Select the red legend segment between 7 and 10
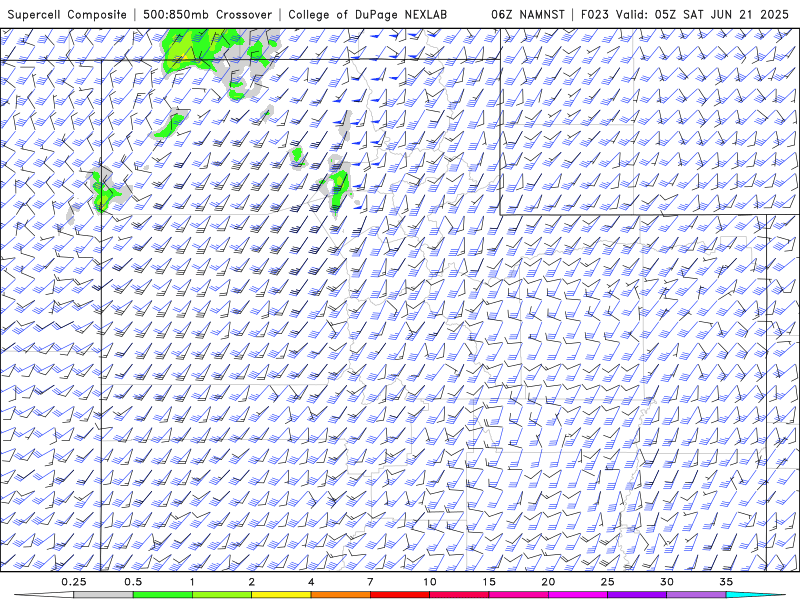 (400, 595)
